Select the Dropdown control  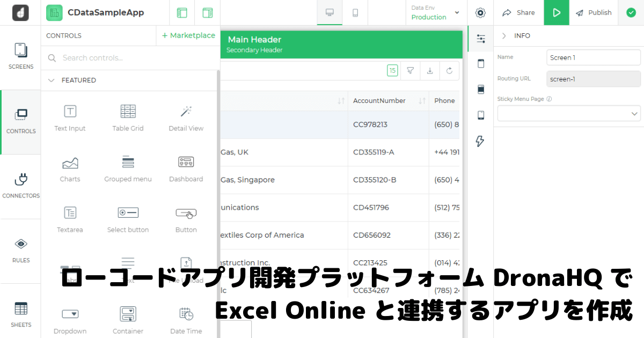[70, 321]
